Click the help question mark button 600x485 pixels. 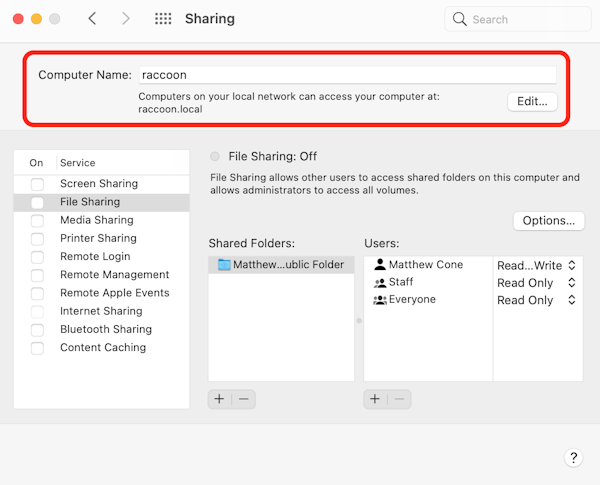pos(573,458)
